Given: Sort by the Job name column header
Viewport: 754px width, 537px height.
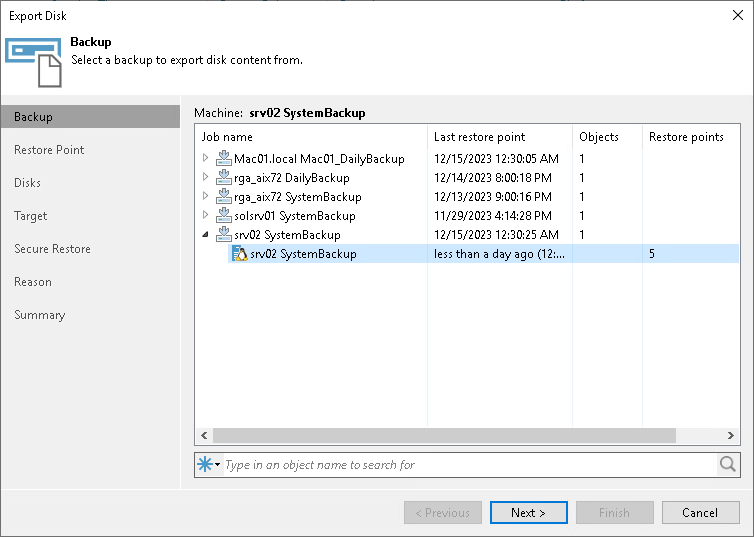Looking at the screenshot, I should pyautogui.click(x=311, y=137).
